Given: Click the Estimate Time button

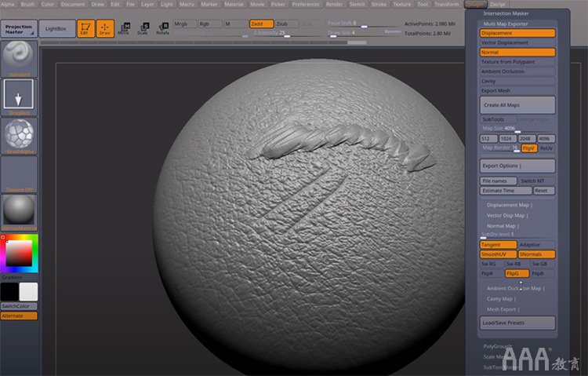Looking at the screenshot, I should coord(506,191).
